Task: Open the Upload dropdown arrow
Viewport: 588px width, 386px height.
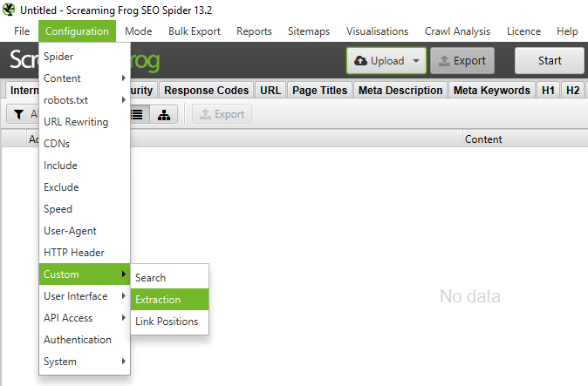Action: [x=416, y=61]
